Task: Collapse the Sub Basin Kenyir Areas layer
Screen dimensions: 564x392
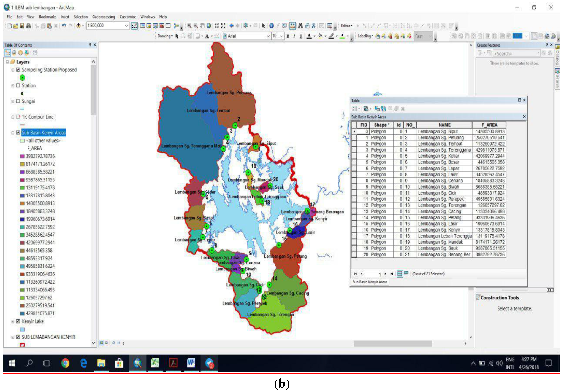Action: coord(13,133)
